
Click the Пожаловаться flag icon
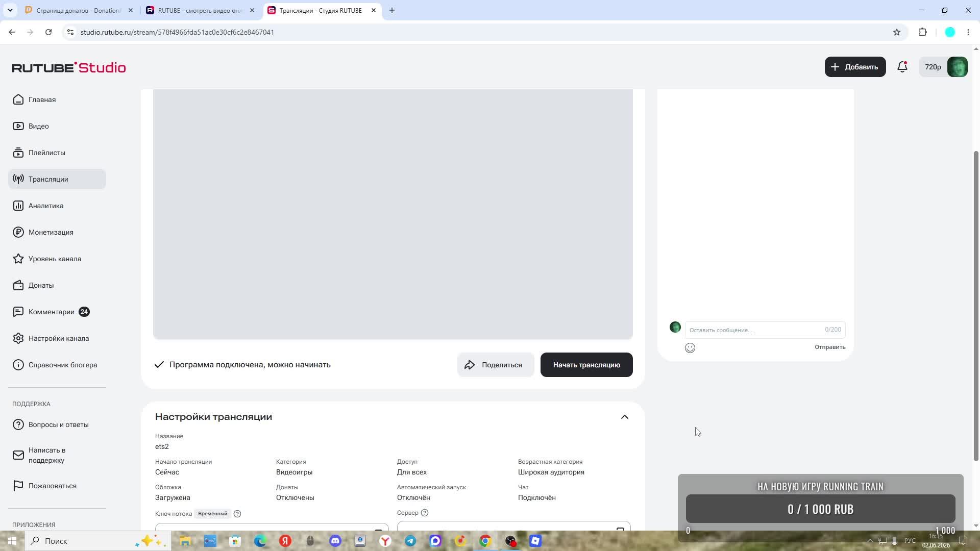(18, 486)
